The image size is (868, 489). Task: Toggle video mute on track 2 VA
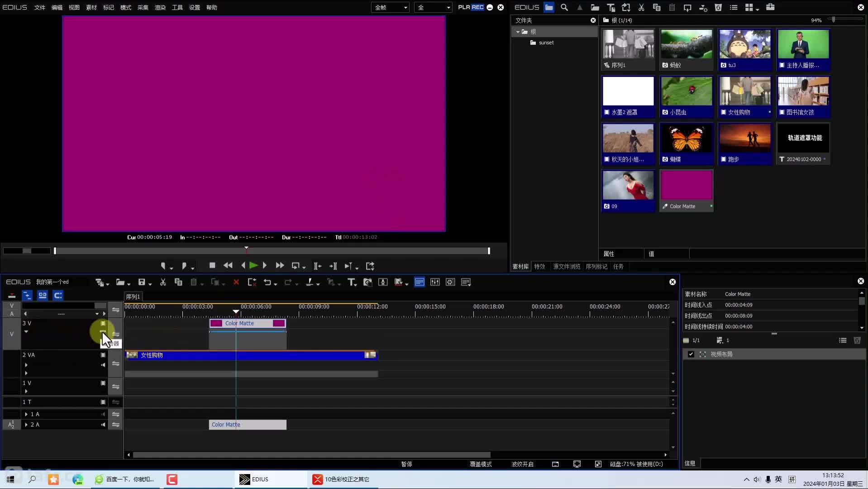[x=103, y=355]
